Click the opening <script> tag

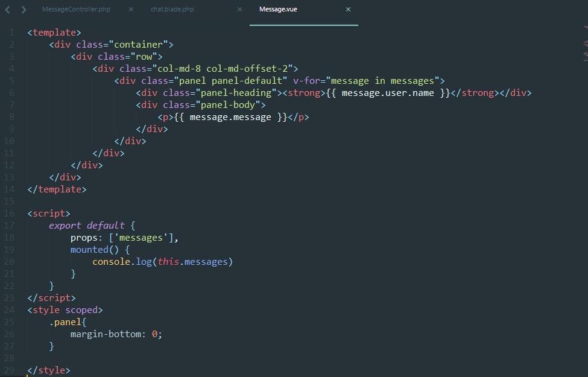[49, 214]
